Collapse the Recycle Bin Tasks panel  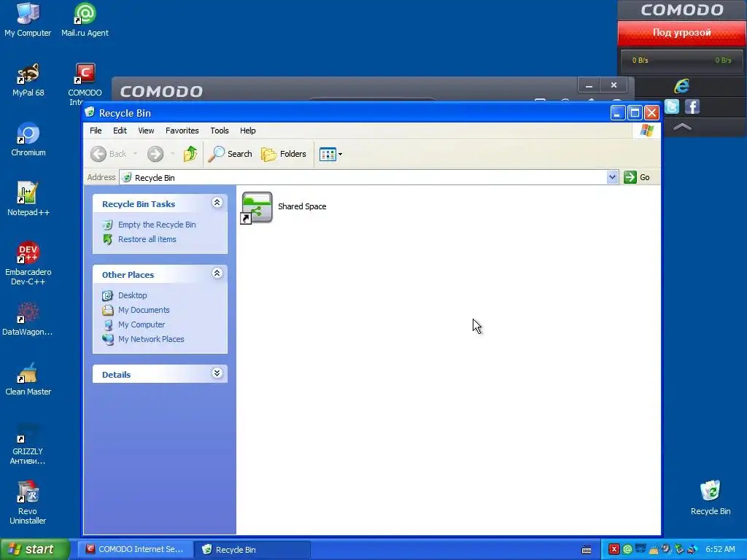tap(217, 203)
